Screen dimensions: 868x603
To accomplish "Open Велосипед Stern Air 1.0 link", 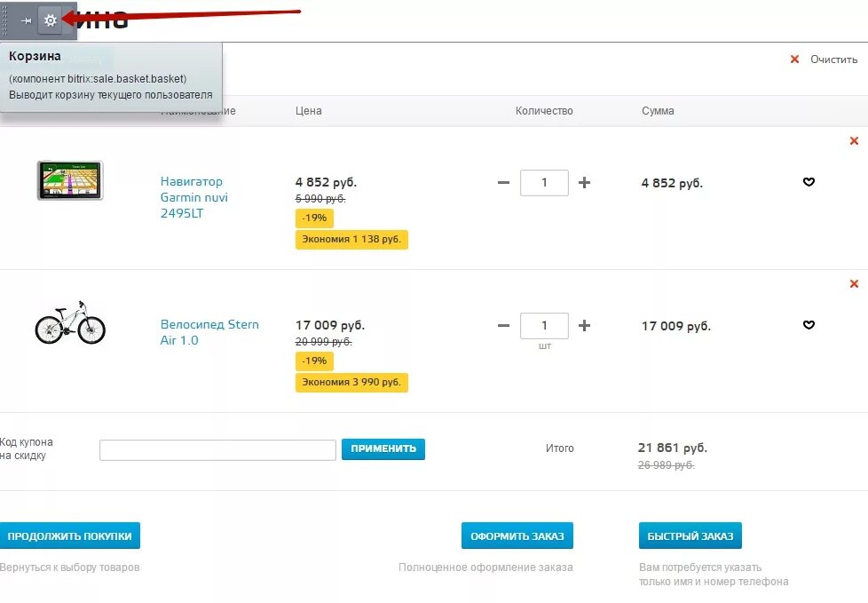I will [x=209, y=332].
